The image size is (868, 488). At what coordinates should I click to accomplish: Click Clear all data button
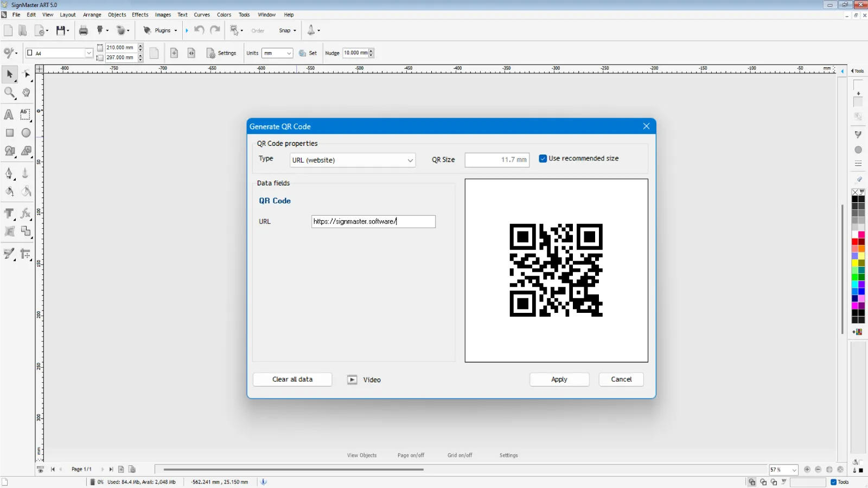pos(292,380)
